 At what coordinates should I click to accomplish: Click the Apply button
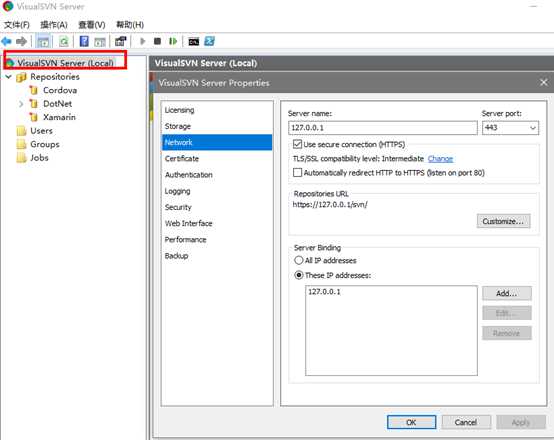pyautogui.click(x=521, y=422)
